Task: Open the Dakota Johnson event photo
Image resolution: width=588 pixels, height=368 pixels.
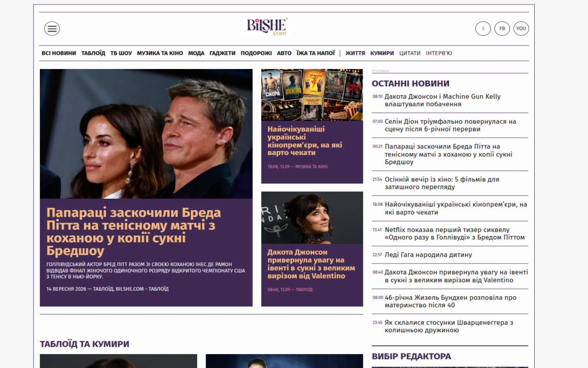Action: [x=312, y=218]
